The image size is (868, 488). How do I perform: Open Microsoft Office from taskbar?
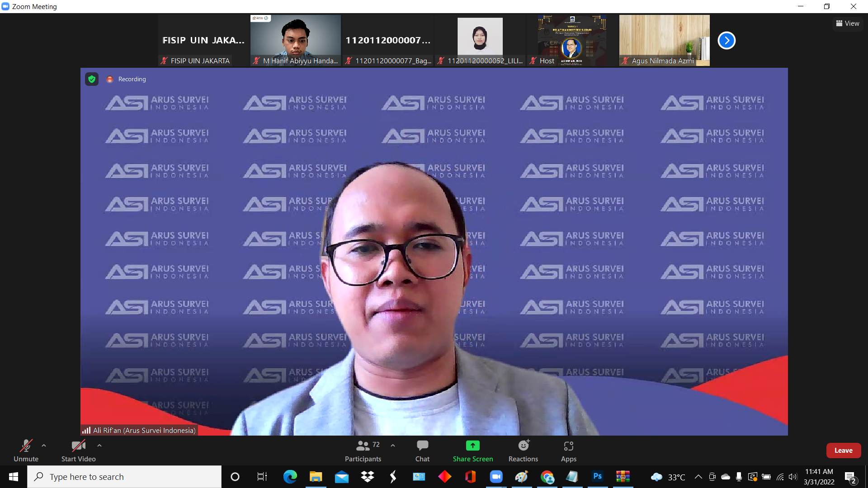(471, 477)
